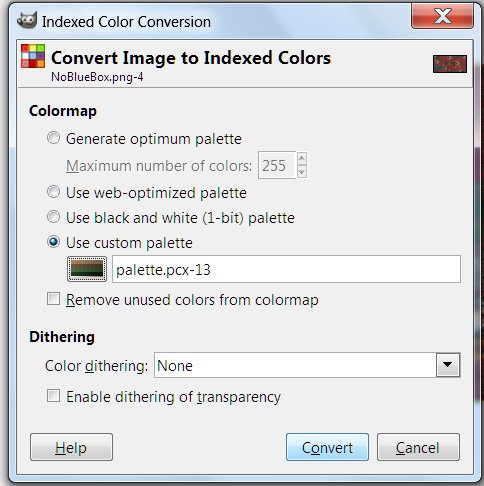Open the custom palette selector button

coord(87,269)
